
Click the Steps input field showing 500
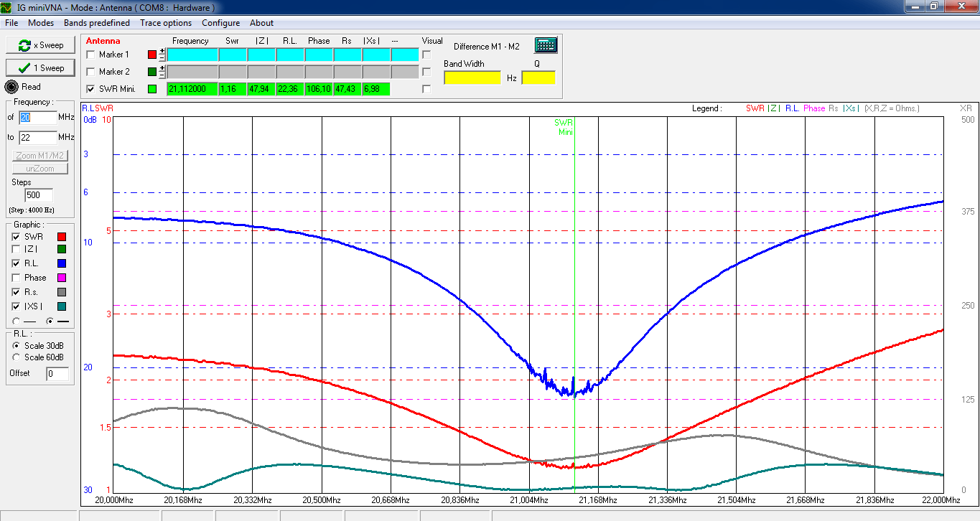(39, 195)
